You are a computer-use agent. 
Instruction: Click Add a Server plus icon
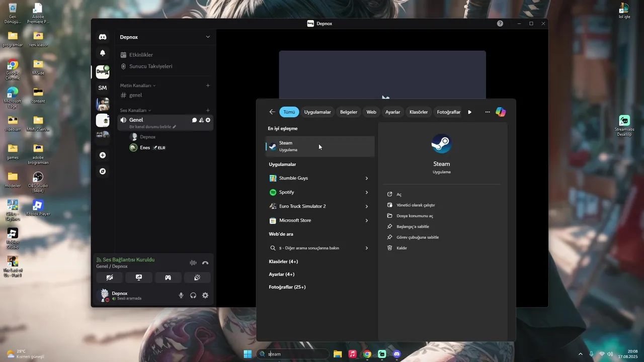tap(103, 155)
